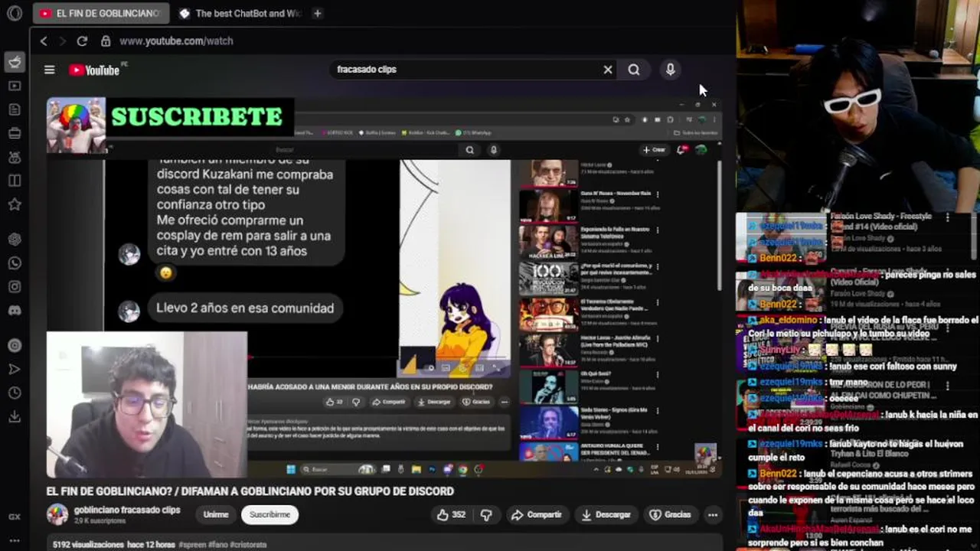980x551 pixels.
Task: Open options for Faraón Love Shady Freestyle video
Action: coord(948,217)
